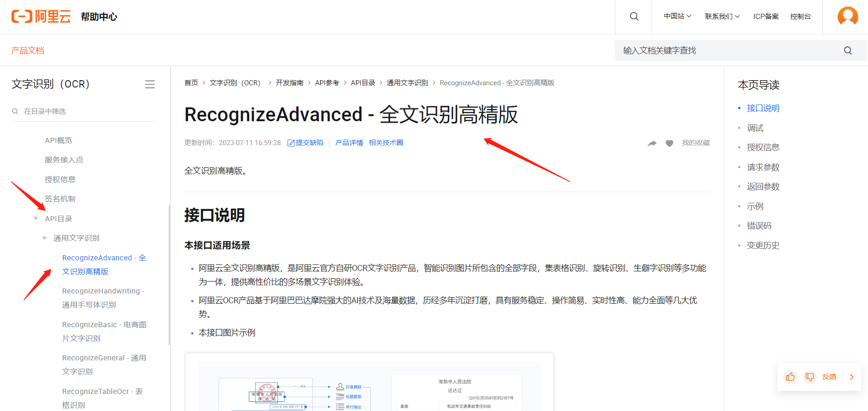Open the 联系我们 dropdown

(722, 16)
